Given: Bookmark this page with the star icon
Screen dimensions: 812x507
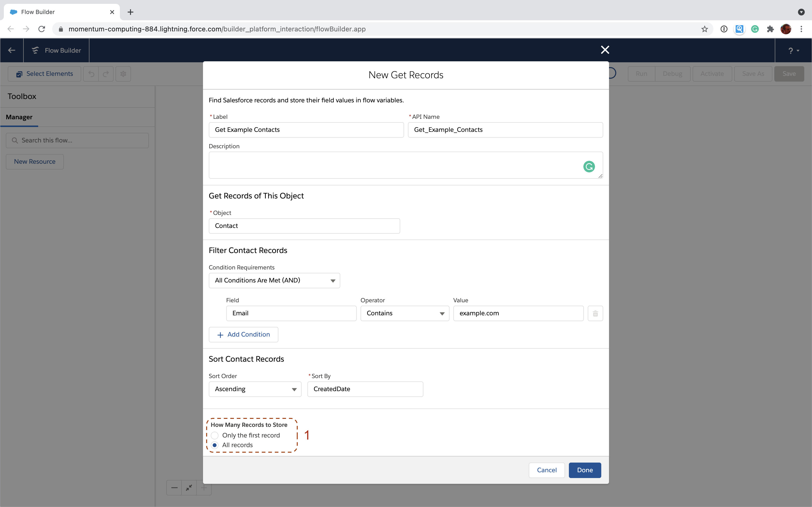Looking at the screenshot, I should pyautogui.click(x=704, y=29).
